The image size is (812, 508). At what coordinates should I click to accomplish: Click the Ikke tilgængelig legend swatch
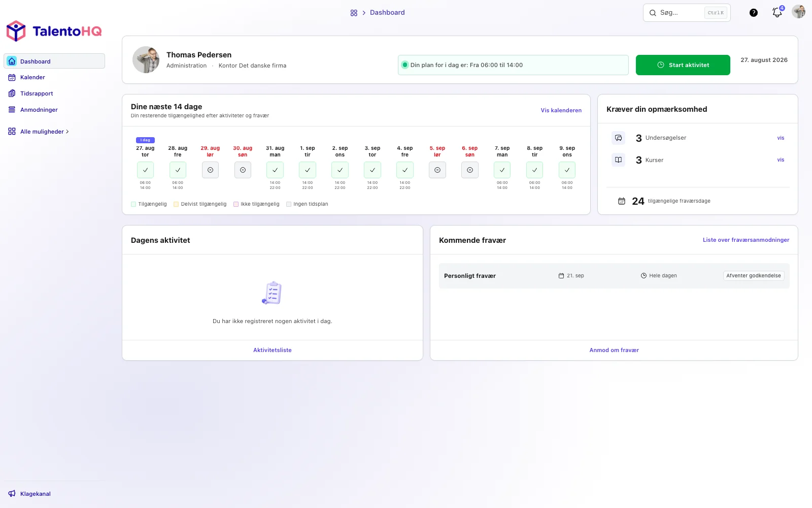(236, 204)
